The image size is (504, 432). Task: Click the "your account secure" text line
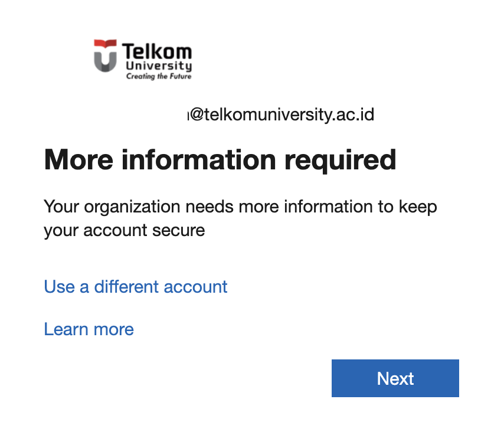(x=124, y=230)
